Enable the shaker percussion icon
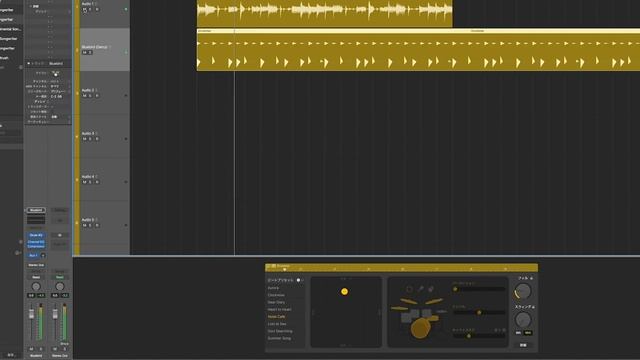Screen dimensions: 640x360 [x=420, y=289]
